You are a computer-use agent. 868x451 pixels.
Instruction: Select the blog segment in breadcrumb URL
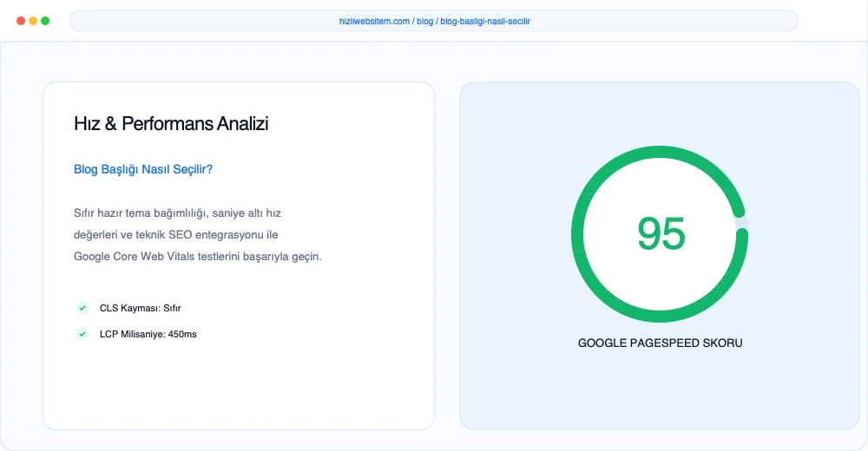[424, 22]
